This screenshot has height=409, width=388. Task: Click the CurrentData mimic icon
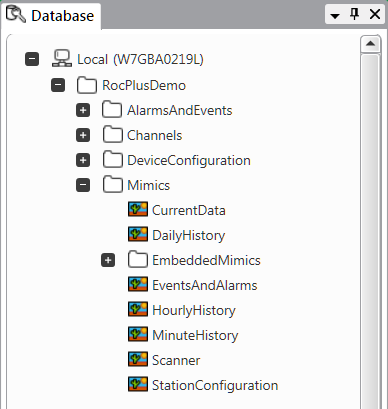(x=138, y=210)
